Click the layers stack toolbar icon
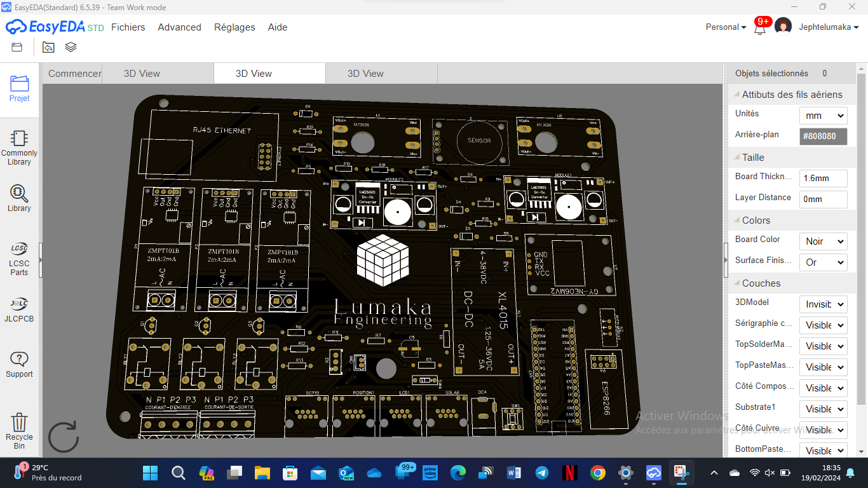This screenshot has width=868, height=488. tap(71, 47)
